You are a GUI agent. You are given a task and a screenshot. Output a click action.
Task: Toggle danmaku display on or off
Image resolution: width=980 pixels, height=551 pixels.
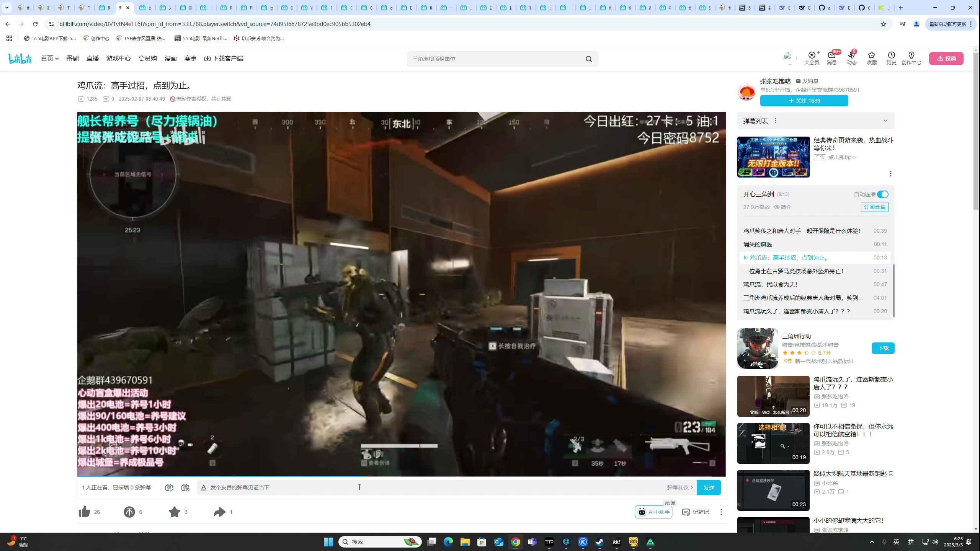[169, 487]
